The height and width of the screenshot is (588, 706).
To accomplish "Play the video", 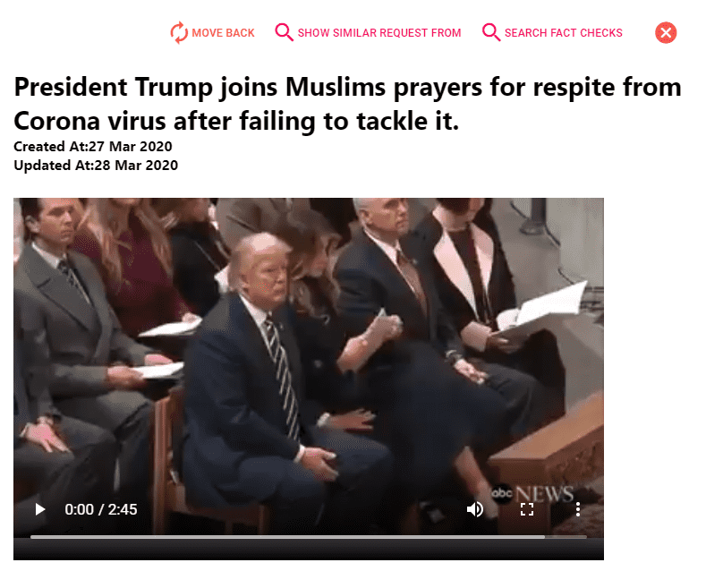I will coord(39,509).
